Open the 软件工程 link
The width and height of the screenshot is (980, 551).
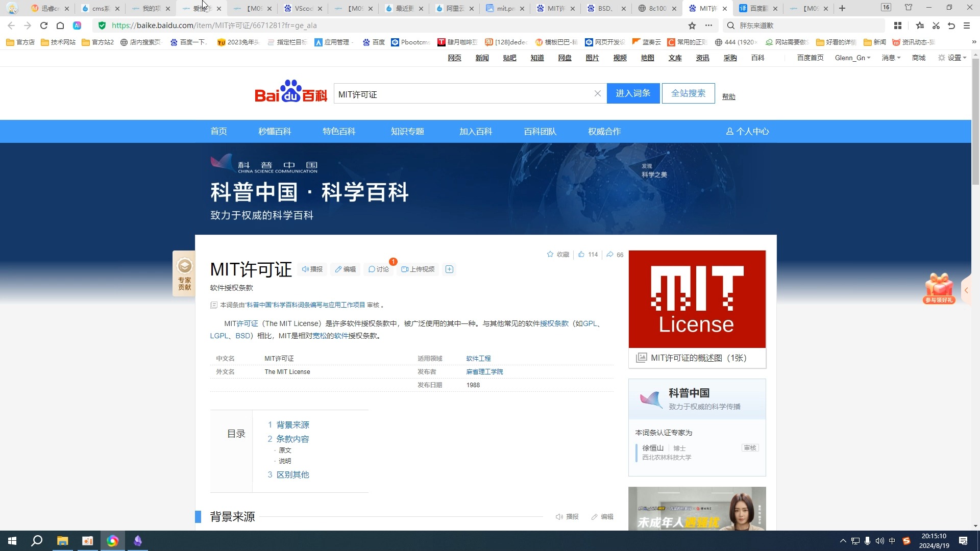(x=478, y=358)
